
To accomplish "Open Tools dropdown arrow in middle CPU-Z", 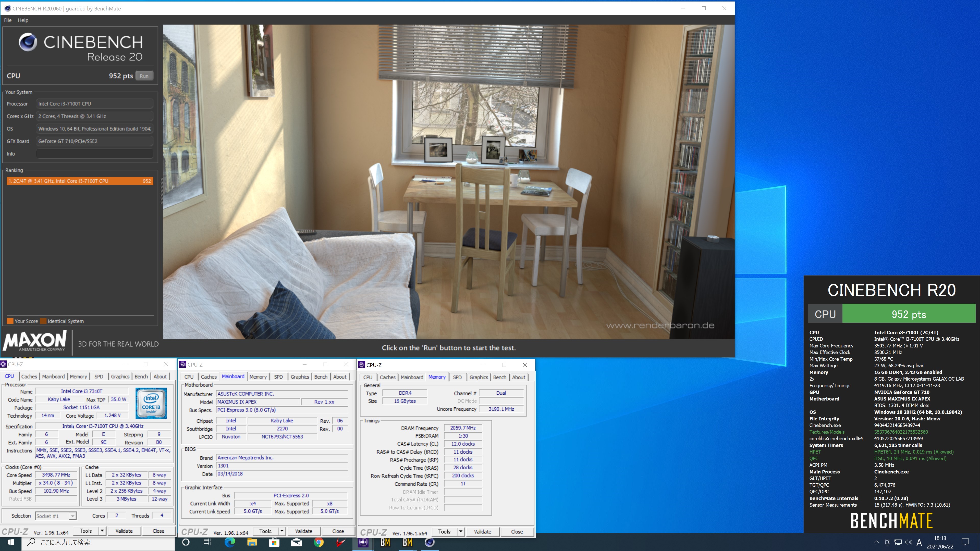I will pyautogui.click(x=281, y=531).
